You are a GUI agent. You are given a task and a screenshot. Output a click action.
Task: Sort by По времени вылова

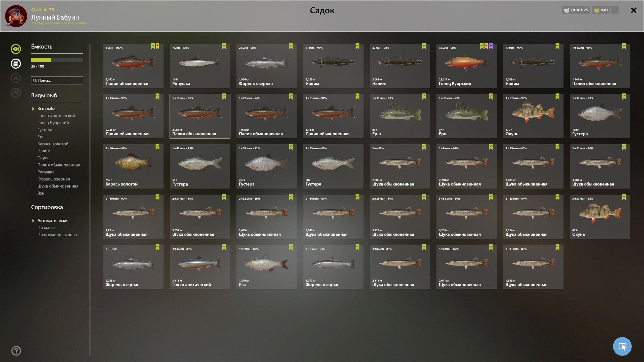pos(57,235)
